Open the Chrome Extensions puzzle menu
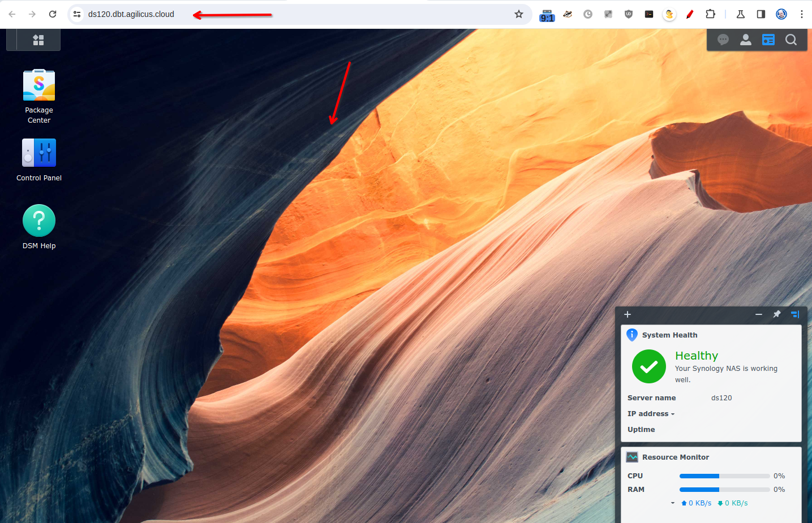 point(711,14)
